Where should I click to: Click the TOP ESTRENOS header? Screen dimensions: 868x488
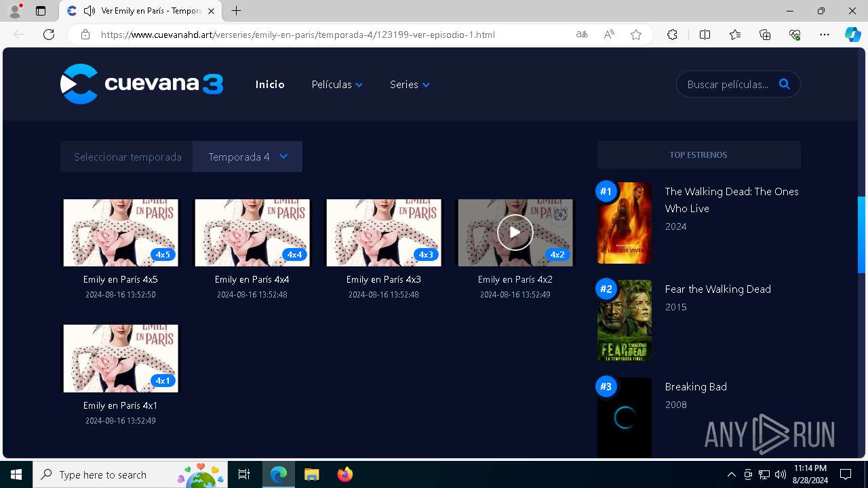tap(698, 155)
